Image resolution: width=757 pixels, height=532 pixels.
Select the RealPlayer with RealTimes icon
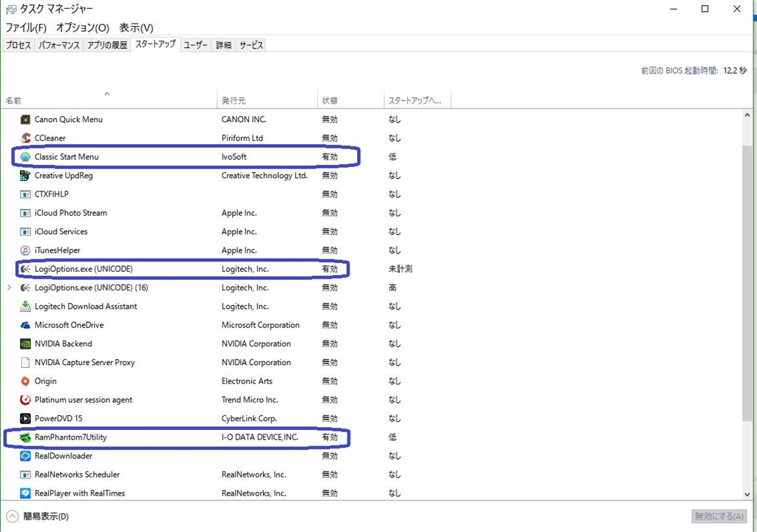click(26, 493)
